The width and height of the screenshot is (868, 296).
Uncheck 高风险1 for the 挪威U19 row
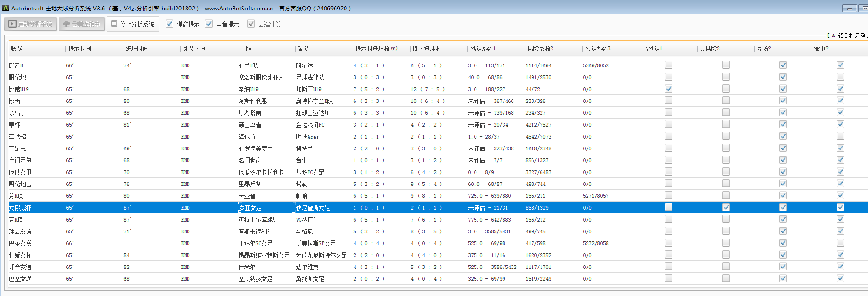point(669,89)
